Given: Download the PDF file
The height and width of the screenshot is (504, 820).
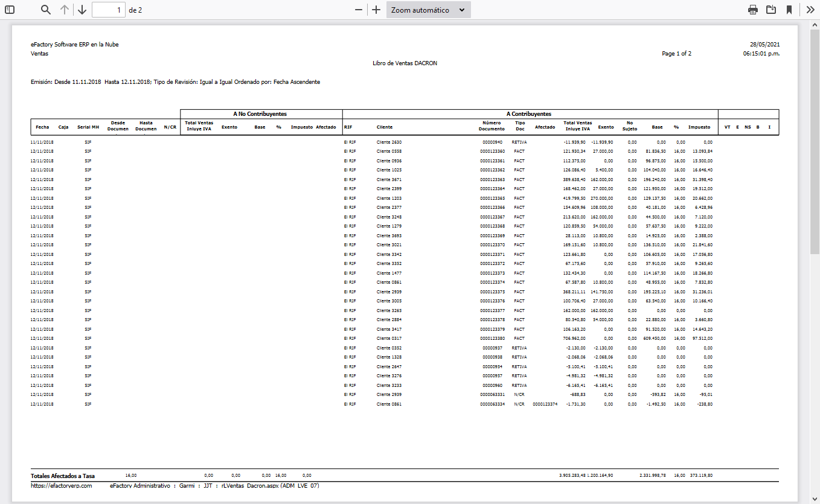Looking at the screenshot, I should (771, 10).
